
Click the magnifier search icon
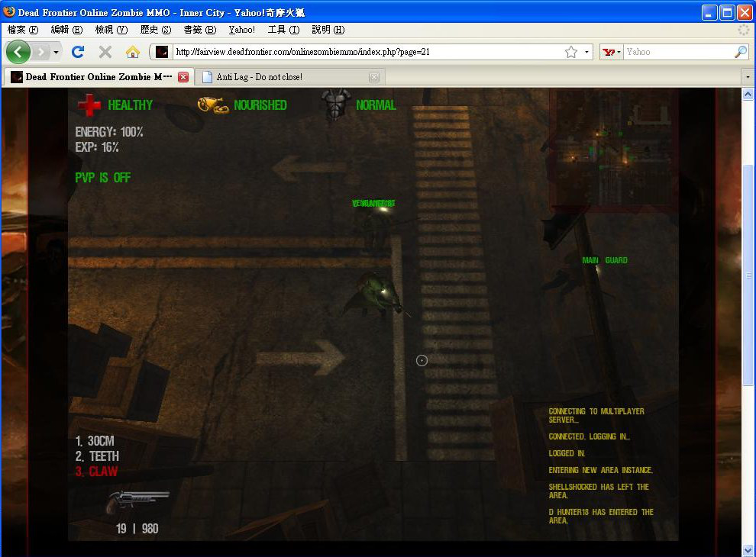[741, 52]
